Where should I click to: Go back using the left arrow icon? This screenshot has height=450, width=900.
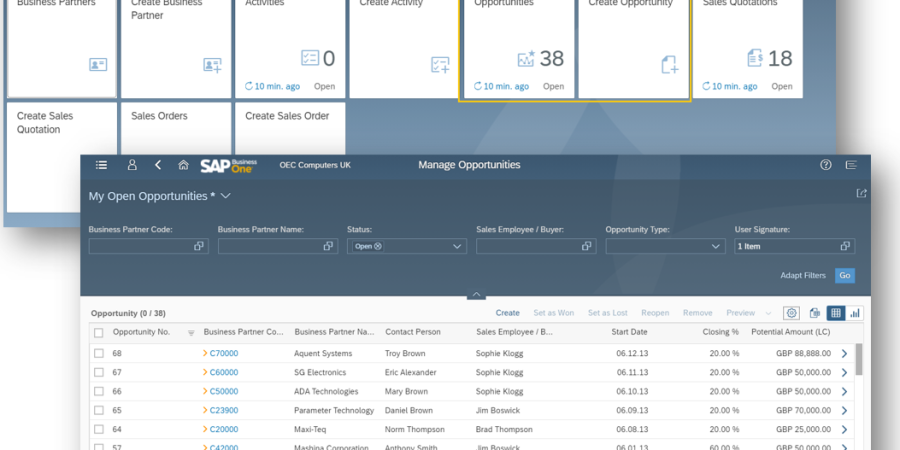click(x=158, y=165)
